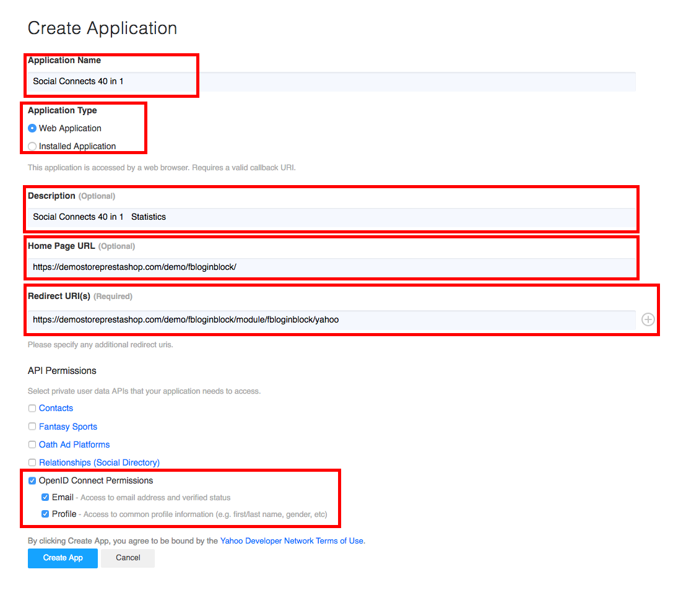This screenshot has width=686, height=616.
Task: Check the Fantasy Sports permission checkbox
Action: click(x=32, y=426)
